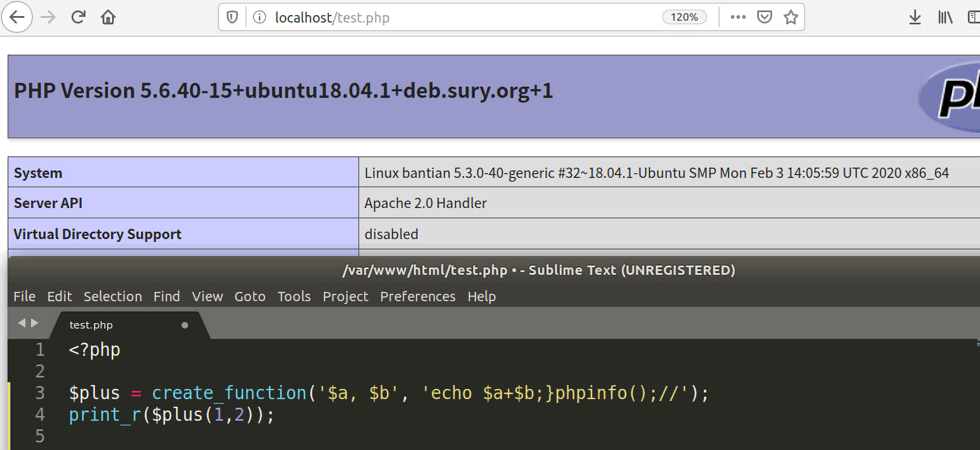
Task: Open the Find menu
Action: pos(166,296)
